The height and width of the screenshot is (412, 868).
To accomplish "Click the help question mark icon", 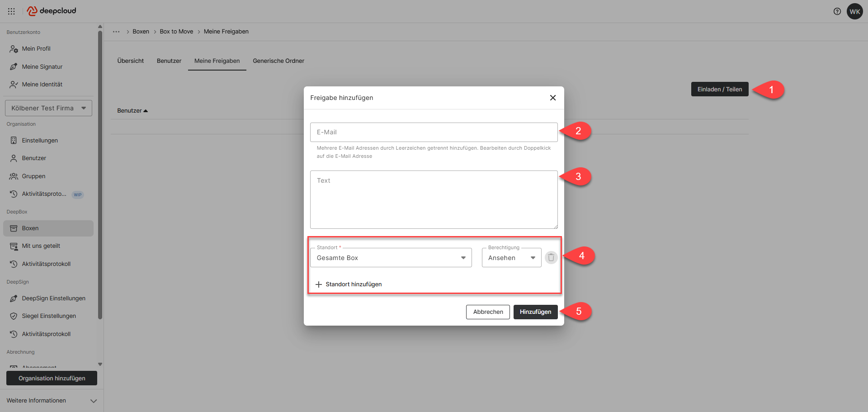I will pyautogui.click(x=837, y=11).
